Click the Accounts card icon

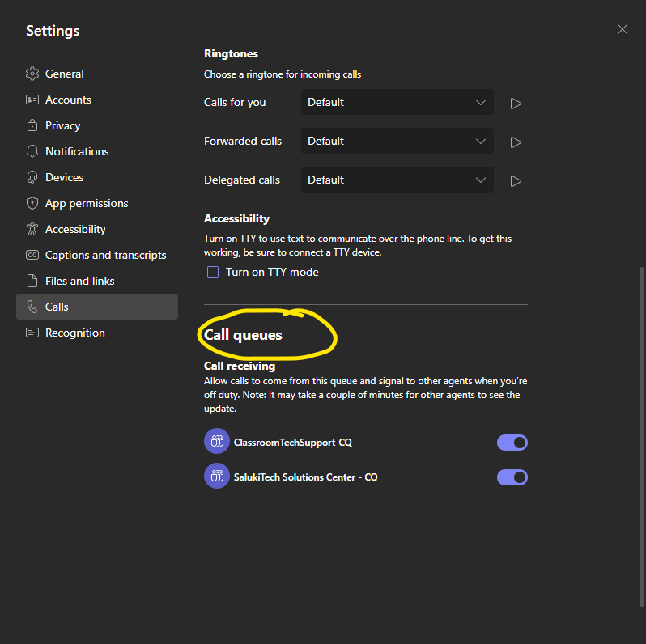tap(32, 100)
